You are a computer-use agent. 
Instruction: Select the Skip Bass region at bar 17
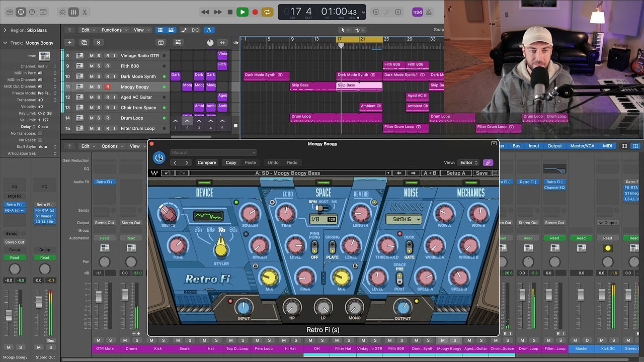(359, 86)
